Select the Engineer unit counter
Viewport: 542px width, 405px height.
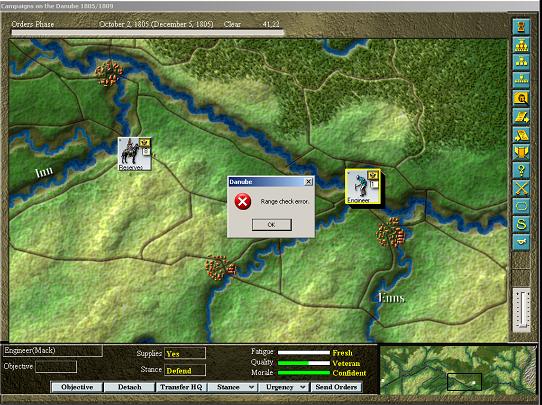click(x=363, y=186)
